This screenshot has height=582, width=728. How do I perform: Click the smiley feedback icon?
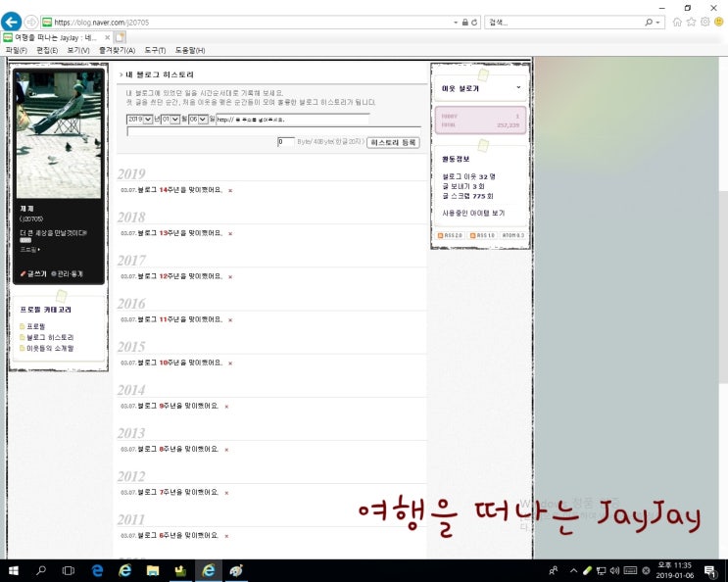(x=719, y=22)
